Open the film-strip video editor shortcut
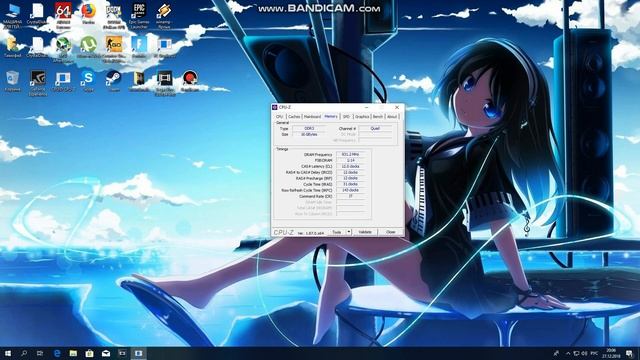This screenshot has height=360, width=640. pos(164,82)
